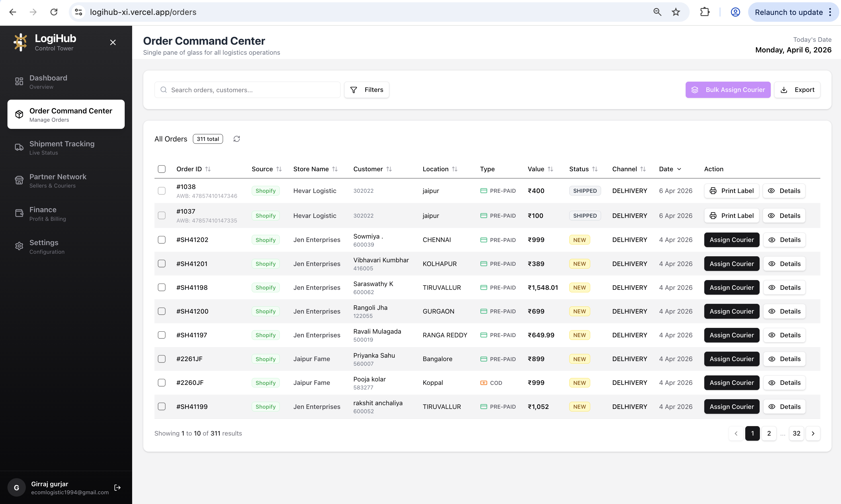Bookmark this page with star icon
The image size is (841, 504).
tap(676, 12)
